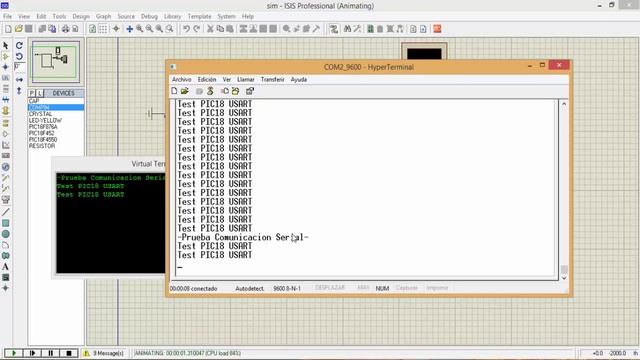Click the Zoom Out magnifier icon

tap(149, 29)
